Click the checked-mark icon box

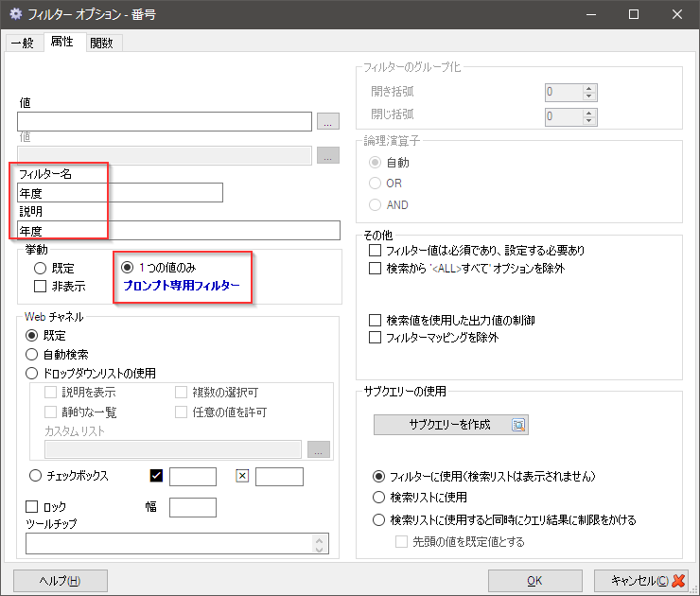tap(156, 476)
